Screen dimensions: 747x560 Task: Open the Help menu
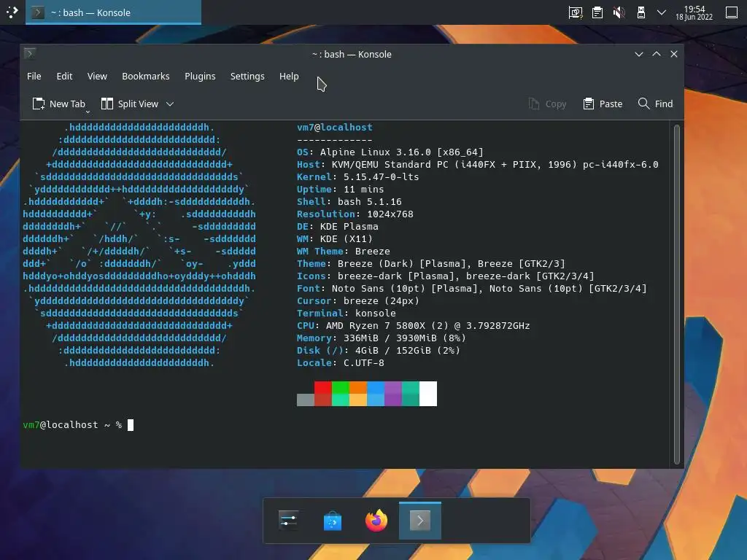pos(289,76)
